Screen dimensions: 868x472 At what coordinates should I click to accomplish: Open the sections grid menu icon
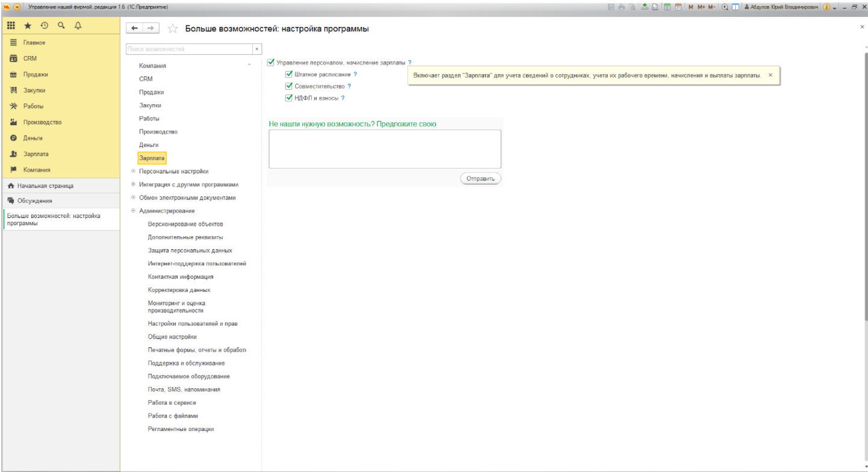pos(11,26)
